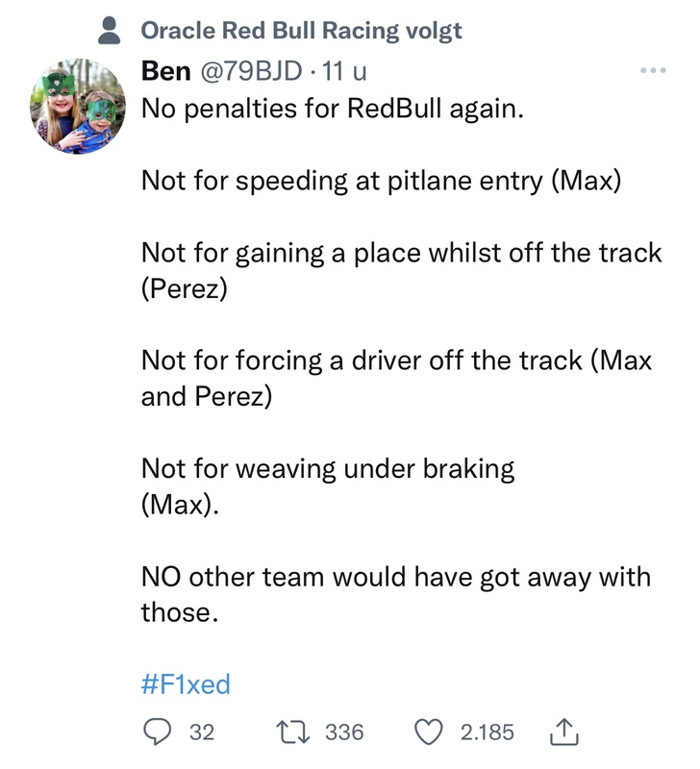
Task: Open the #F1xed hashtag
Action: click(x=186, y=684)
